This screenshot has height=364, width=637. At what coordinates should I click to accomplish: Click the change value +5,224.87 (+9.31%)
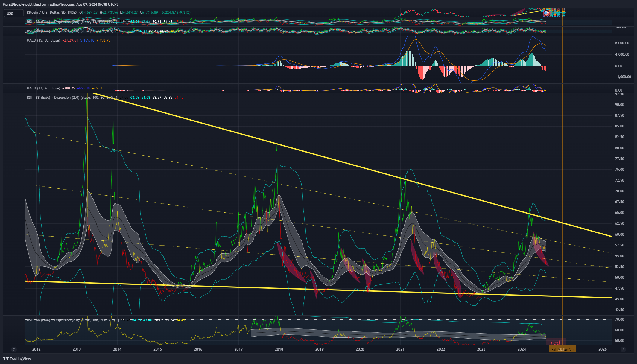click(x=175, y=13)
